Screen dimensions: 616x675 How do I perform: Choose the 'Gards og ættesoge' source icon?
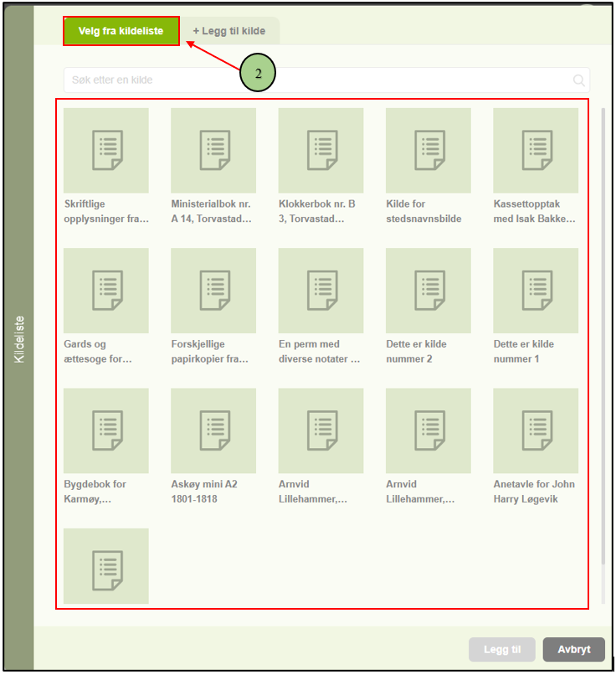click(x=106, y=291)
